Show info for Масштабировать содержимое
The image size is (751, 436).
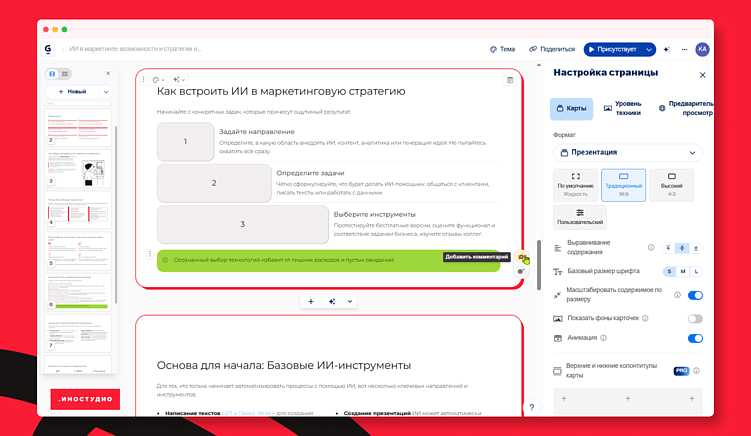pos(677,295)
